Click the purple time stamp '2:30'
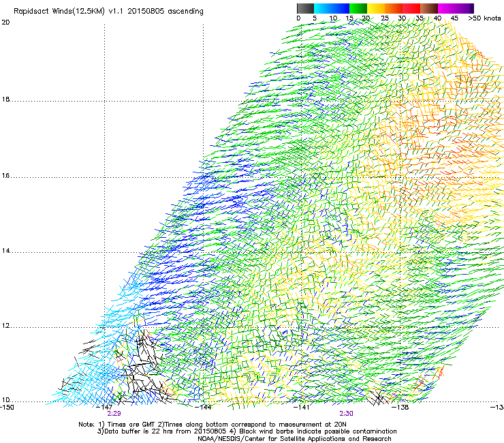Image resolution: width=504 pixels, height=443 pixels. point(346,414)
